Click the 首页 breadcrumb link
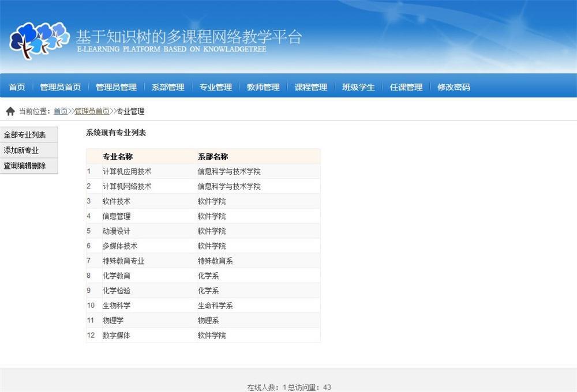Viewport: 577px width, 392px height. [61, 111]
